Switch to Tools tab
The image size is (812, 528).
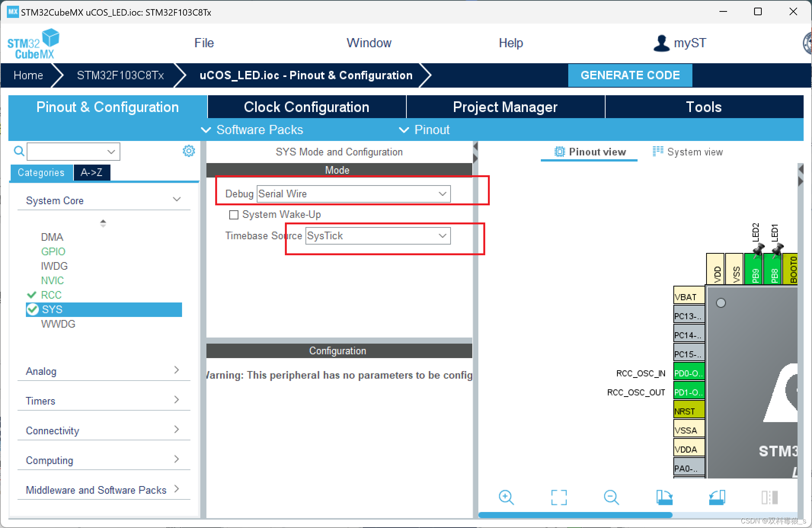(x=704, y=107)
